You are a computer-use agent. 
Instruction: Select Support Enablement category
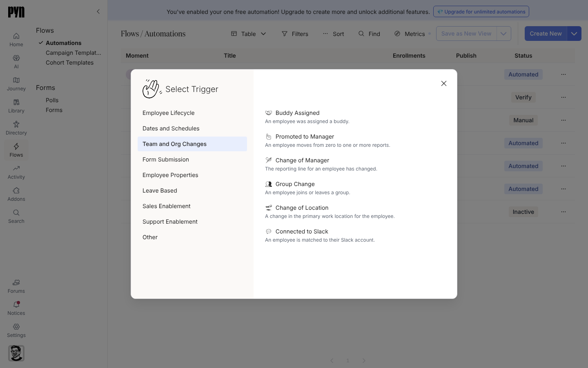(x=192, y=222)
